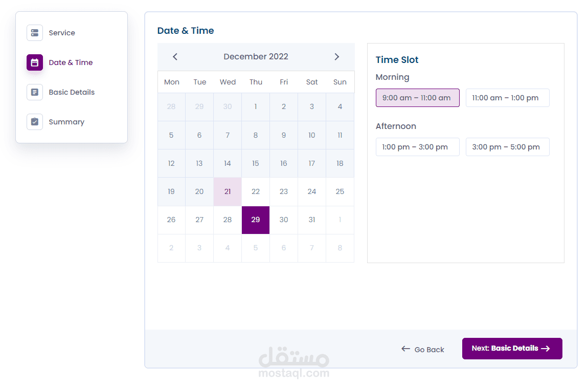This screenshot has width=588, height=387.
Task: Jump to the Summary step
Action: pyautogui.click(x=66, y=122)
